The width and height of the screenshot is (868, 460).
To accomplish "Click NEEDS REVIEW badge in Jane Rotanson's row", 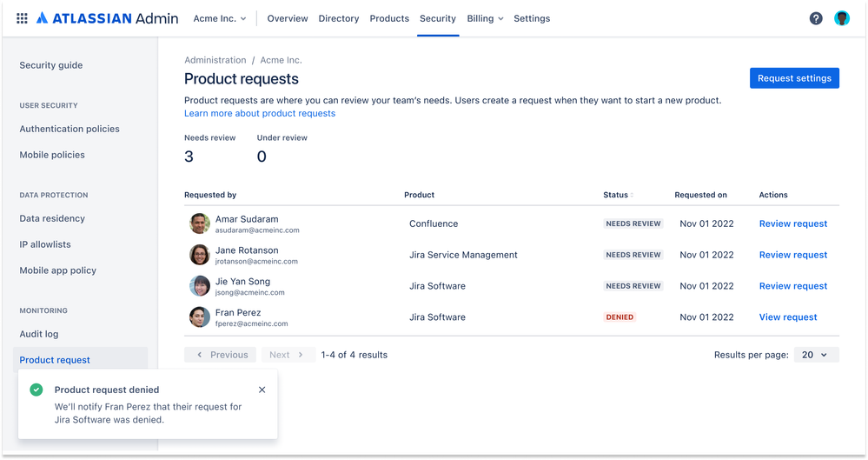I will click(x=633, y=255).
